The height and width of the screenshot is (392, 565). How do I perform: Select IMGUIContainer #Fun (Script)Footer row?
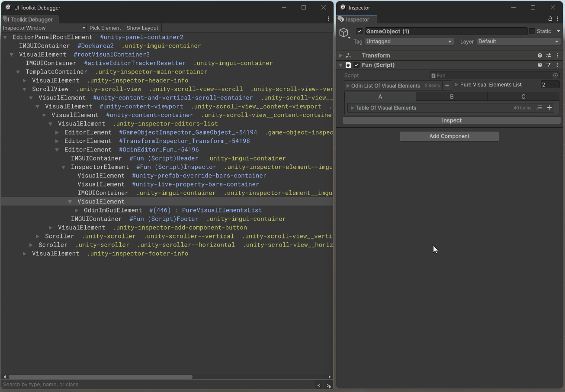click(167, 219)
